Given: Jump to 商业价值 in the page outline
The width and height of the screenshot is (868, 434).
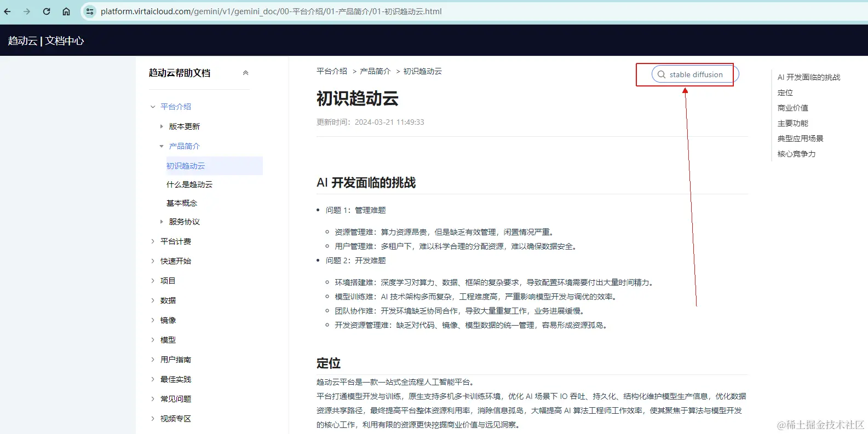Looking at the screenshot, I should pyautogui.click(x=793, y=108).
